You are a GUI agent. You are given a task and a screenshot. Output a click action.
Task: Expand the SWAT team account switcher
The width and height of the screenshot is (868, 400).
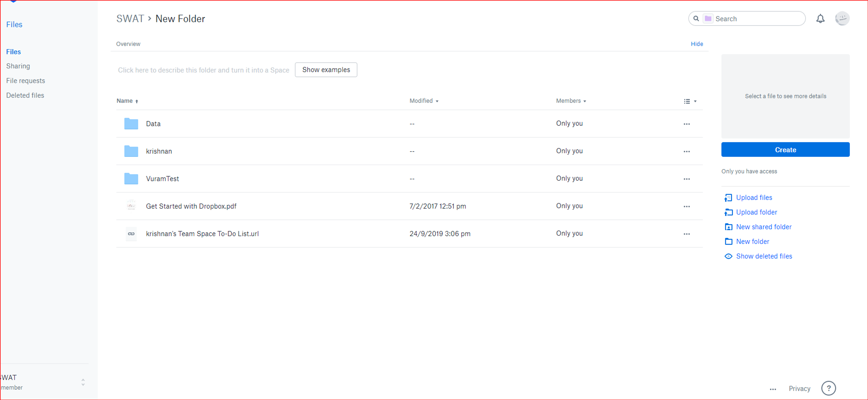[83, 382]
